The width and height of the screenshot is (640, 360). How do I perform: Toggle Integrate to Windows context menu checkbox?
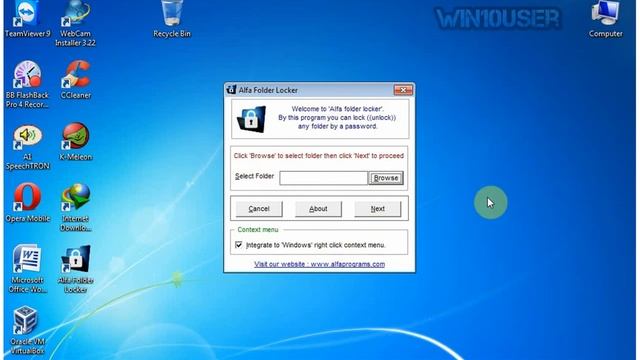tap(239, 245)
